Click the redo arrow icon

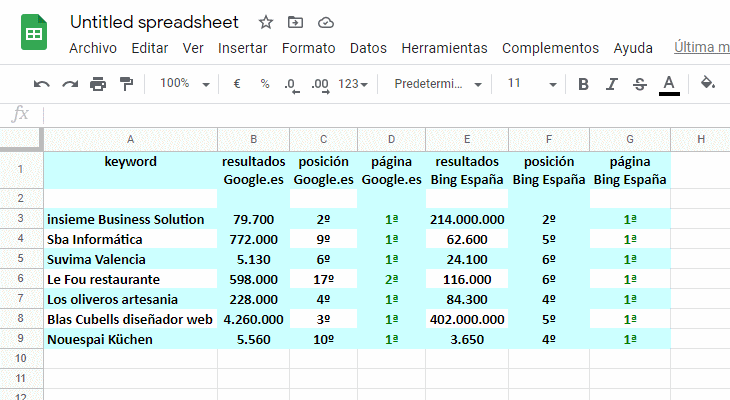point(69,84)
